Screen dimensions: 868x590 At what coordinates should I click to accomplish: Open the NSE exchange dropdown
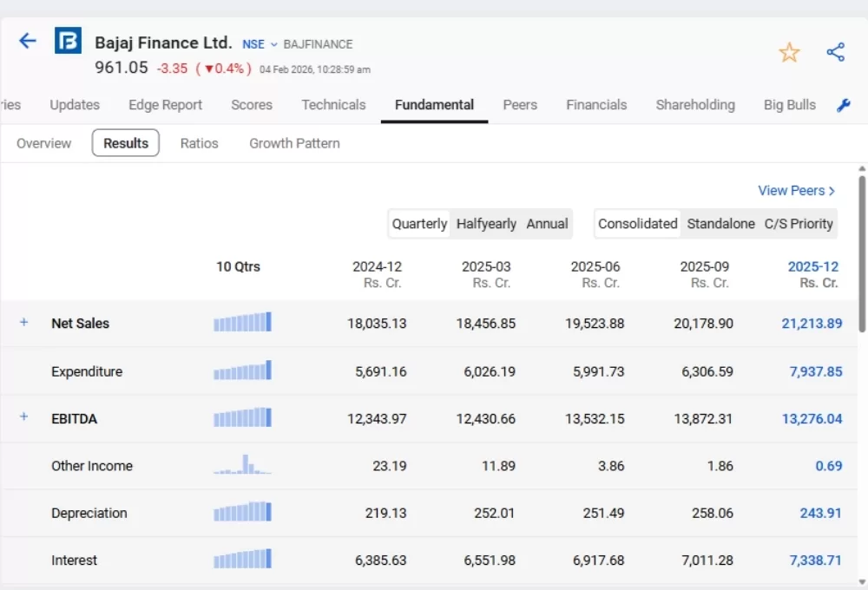tap(260, 43)
